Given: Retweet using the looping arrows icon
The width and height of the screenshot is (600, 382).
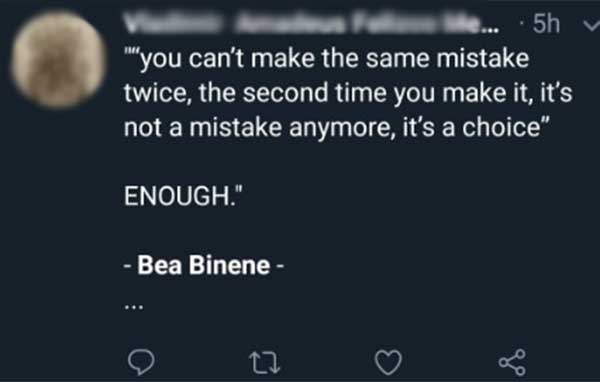Looking at the screenshot, I should click(x=264, y=362).
